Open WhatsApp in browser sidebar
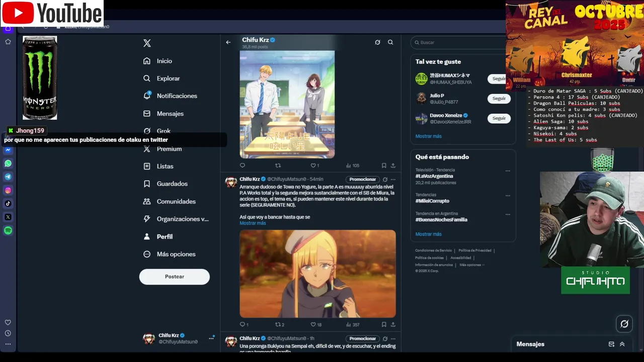Viewport: 644px width, 362px height. (x=8, y=163)
